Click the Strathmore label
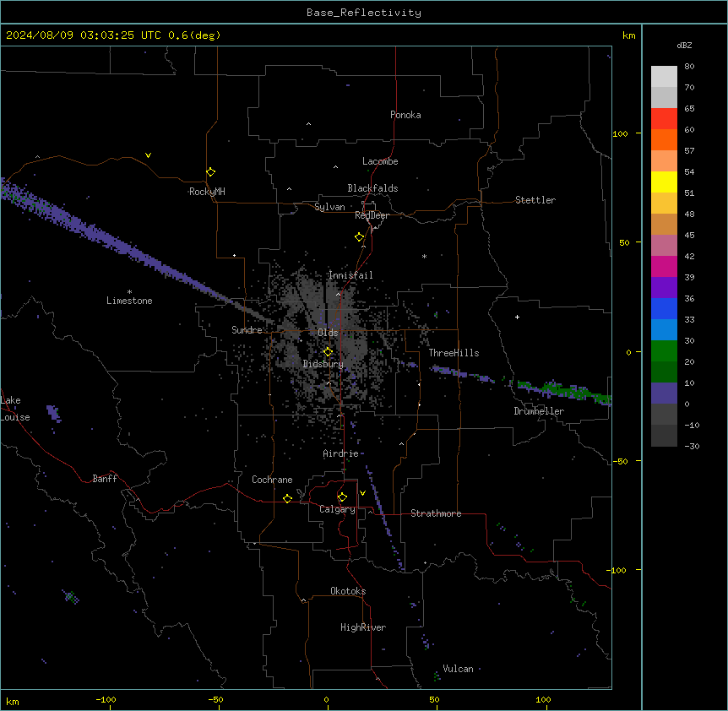The image size is (728, 711). tap(436, 513)
